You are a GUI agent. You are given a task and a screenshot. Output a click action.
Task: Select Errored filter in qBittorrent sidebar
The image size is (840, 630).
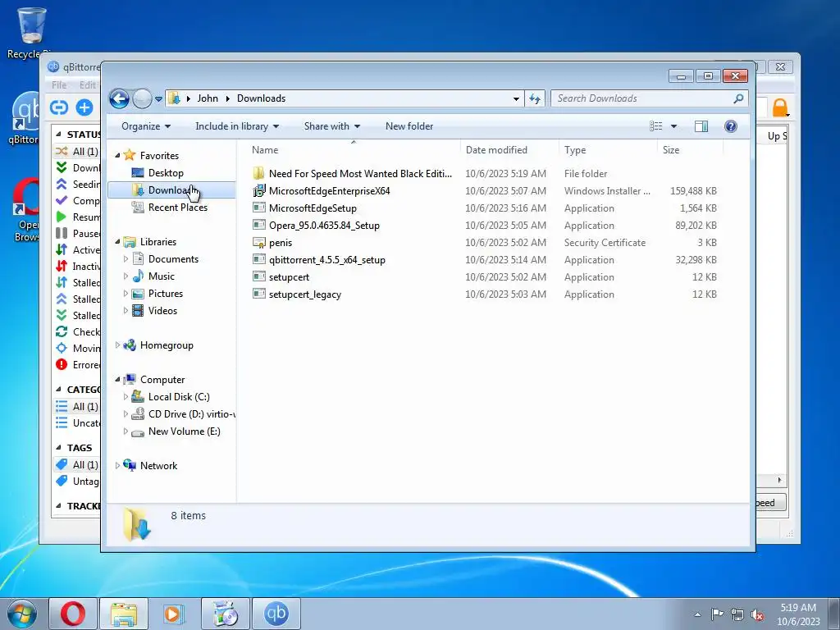pos(77,365)
